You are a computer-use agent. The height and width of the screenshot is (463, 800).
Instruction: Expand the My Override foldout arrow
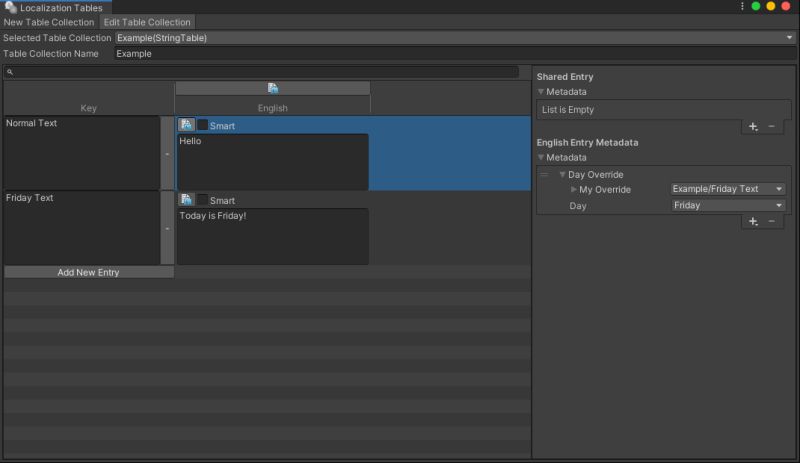click(573, 189)
